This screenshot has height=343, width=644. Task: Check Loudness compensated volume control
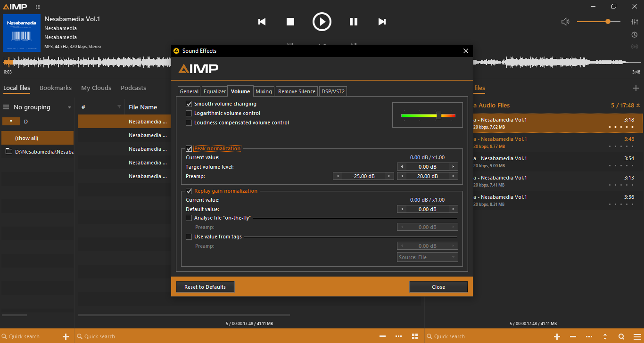click(189, 123)
